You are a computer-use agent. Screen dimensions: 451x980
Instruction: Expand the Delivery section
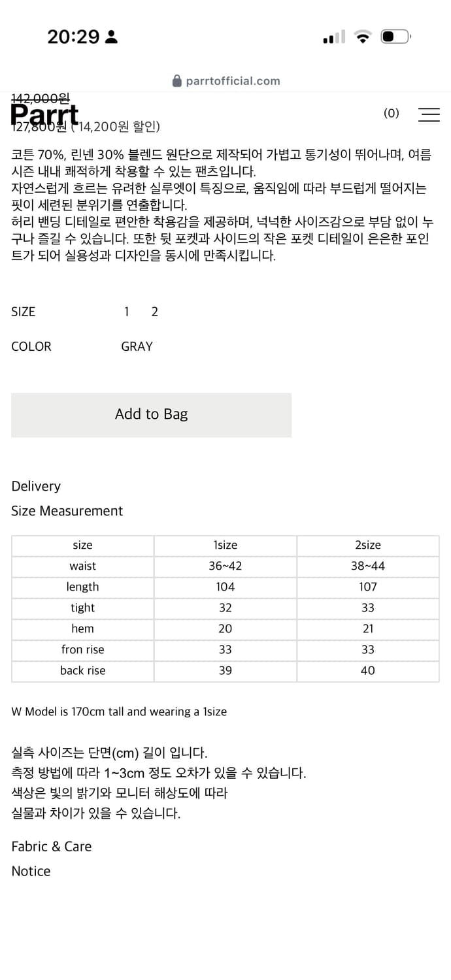click(x=36, y=486)
